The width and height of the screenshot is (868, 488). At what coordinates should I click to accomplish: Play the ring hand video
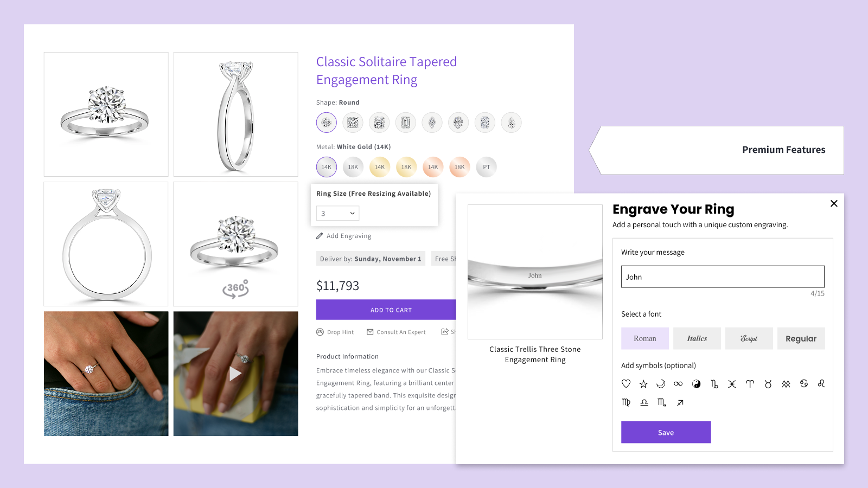[235, 374]
